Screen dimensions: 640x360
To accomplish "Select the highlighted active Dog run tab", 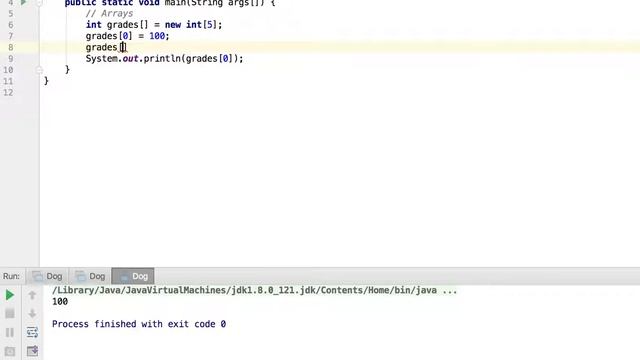I will click(133, 276).
